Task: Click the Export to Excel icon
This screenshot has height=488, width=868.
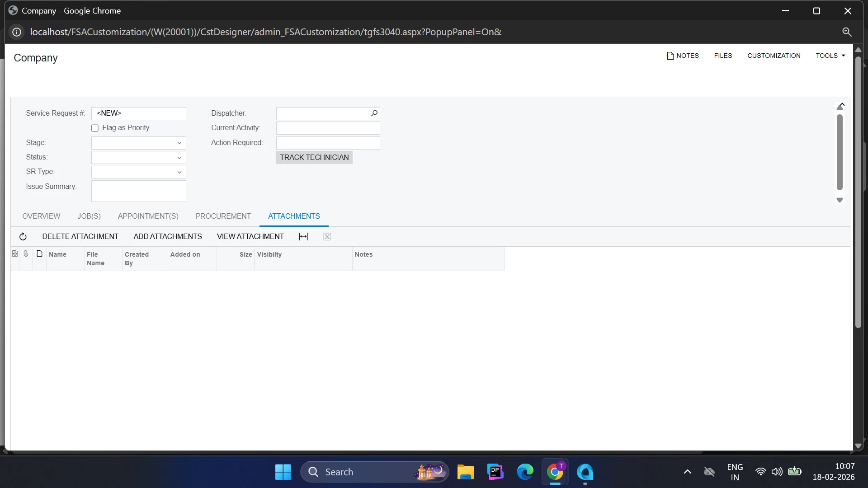Action: point(327,237)
